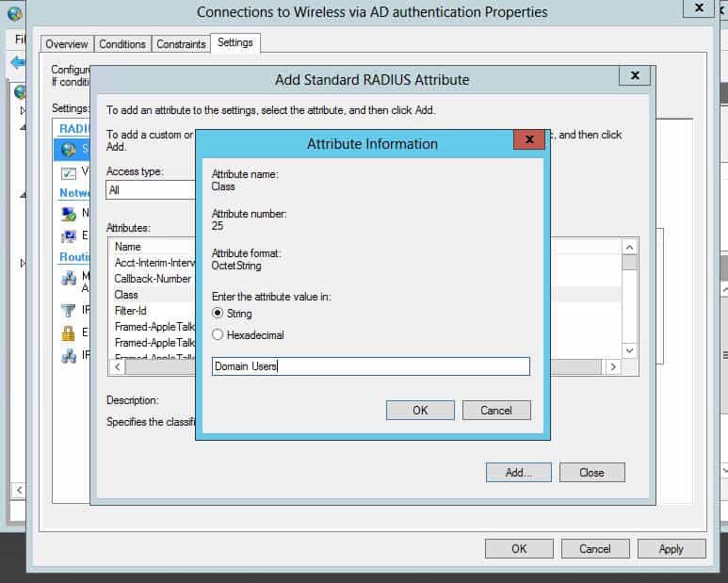Select the Multilink network icon under Routing
Viewport: 728px width, 583px height.
pyautogui.click(x=69, y=278)
